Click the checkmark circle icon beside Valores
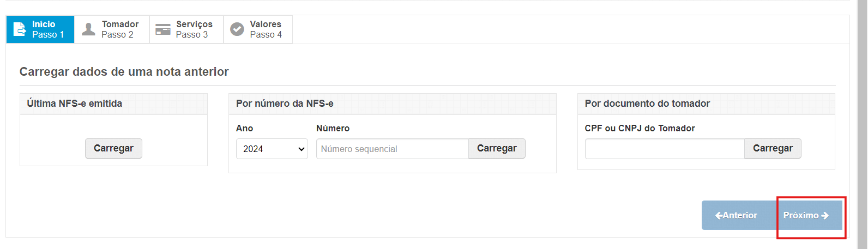868x249 pixels. (237, 29)
